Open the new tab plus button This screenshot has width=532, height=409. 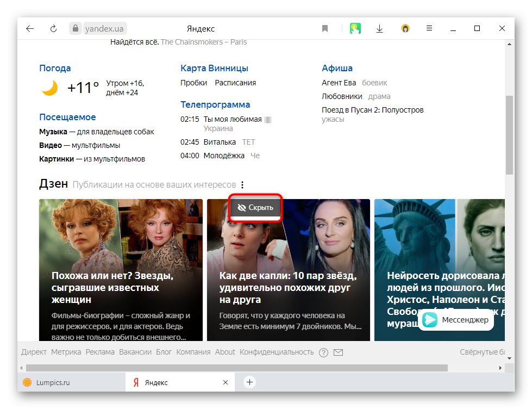tap(249, 382)
